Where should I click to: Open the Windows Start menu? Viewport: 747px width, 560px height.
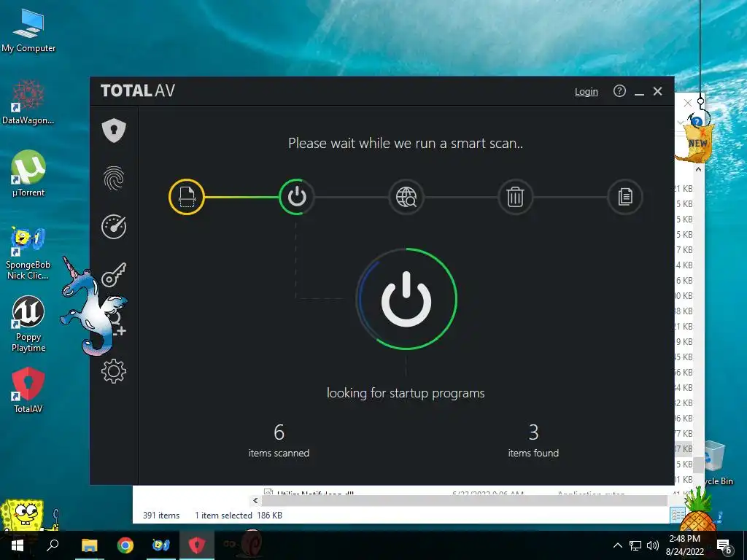[18, 545]
